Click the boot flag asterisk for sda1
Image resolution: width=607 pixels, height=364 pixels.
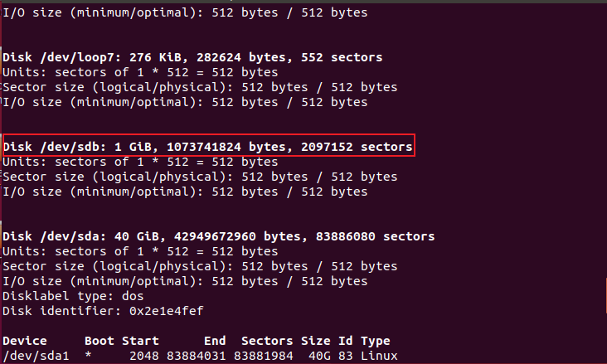(89, 356)
